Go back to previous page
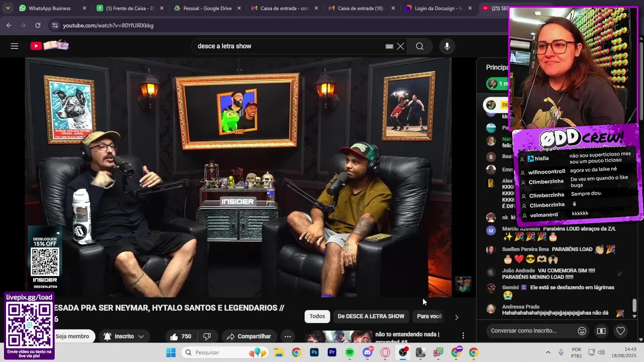This screenshot has height=362, width=644. (x=9, y=25)
